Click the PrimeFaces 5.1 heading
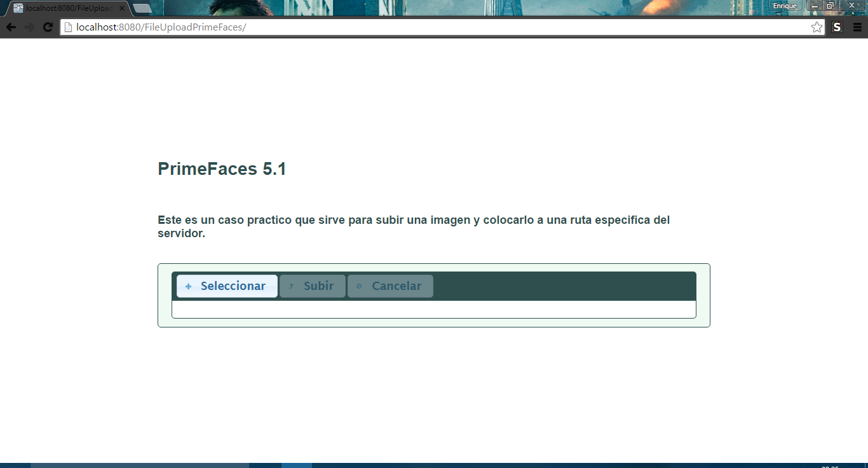 pyautogui.click(x=222, y=169)
